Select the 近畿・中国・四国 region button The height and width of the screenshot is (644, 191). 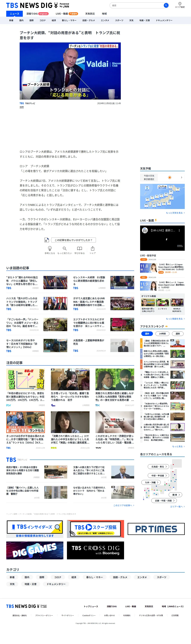click(x=164, y=501)
